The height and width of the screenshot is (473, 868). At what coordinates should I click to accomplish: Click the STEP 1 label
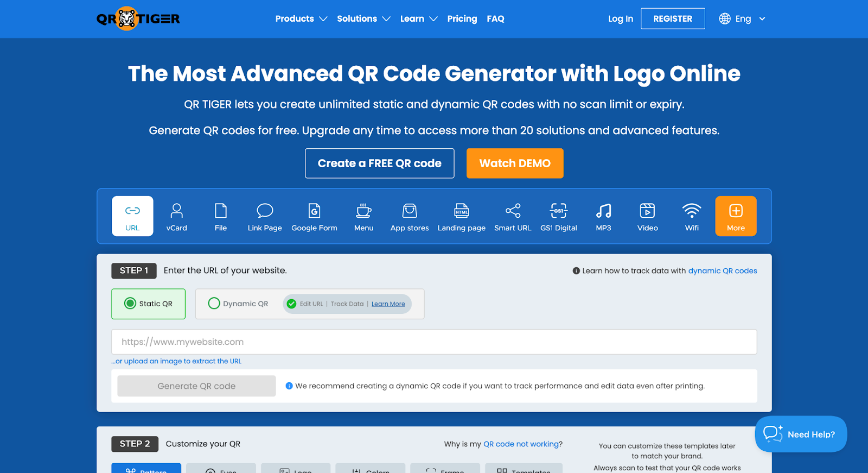134,271
